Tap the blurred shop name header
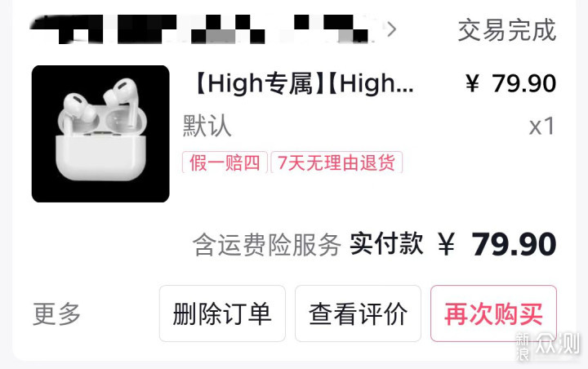The width and height of the screenshot is (588, 369). tap(203, 29)
